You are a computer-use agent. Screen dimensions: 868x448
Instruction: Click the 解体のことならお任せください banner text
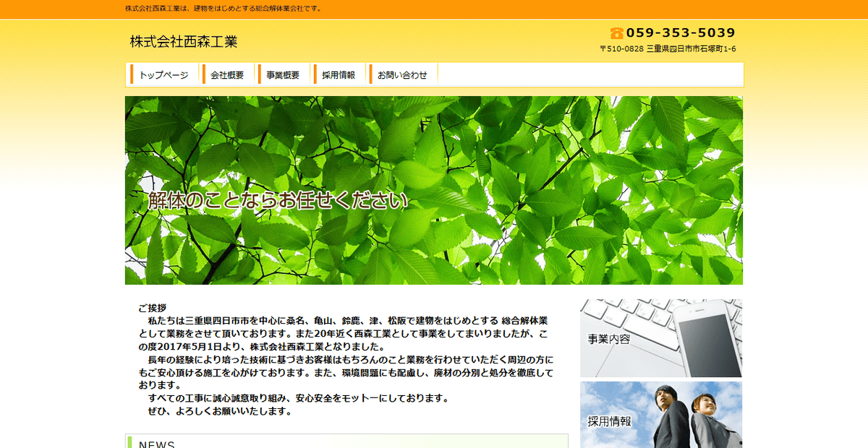[276, 202]
